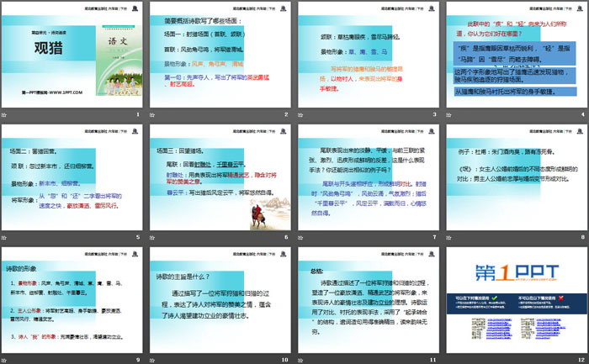Image resolution: width=589 pixels, height=364 pixels.
Task: Click the animation star icon under slide 1
Action: coord(3,115)
